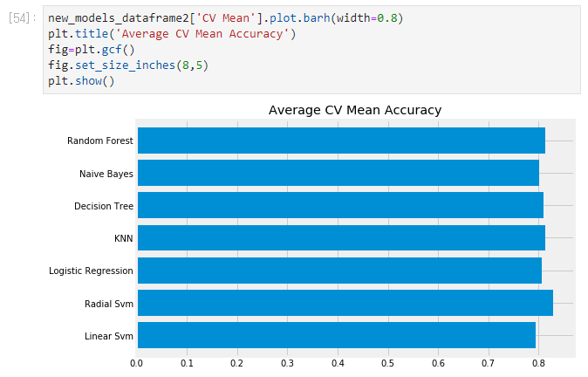Click the 0.1 x-axis tick label

click(x=187, y=364)
